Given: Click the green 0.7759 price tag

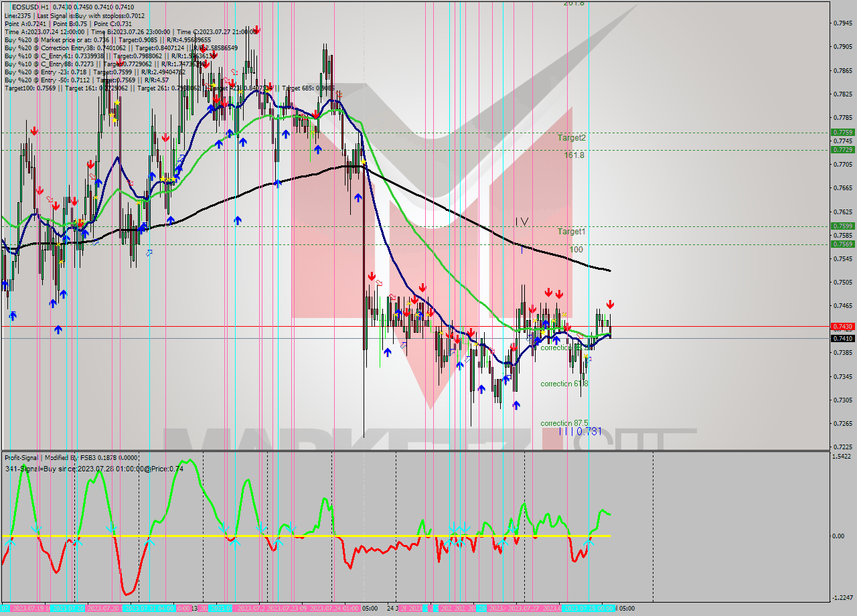Looking at the screenshot, I should click(842, 133).
